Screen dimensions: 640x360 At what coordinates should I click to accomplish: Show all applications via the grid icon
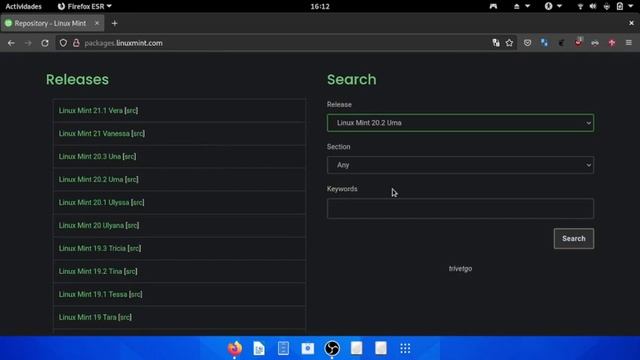405,348
